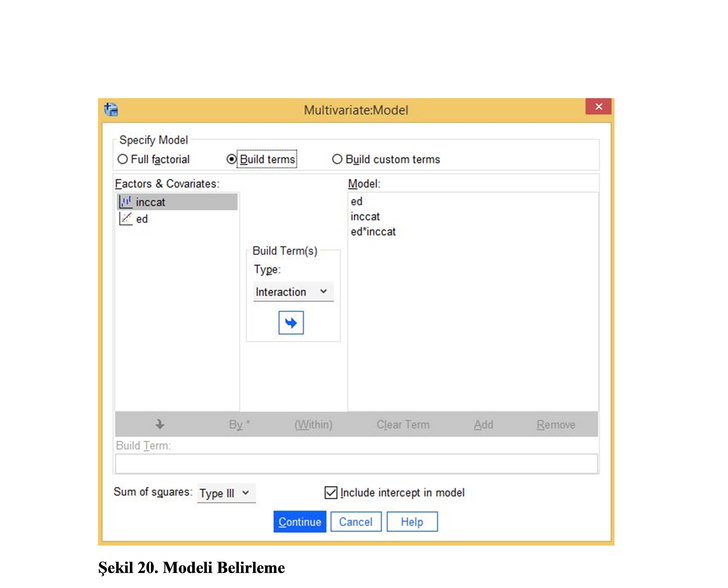The width and height of the screenshot is (728, 588).
Task: Click the Multivariate dialog title bar icon
Action: pos(111,109)
